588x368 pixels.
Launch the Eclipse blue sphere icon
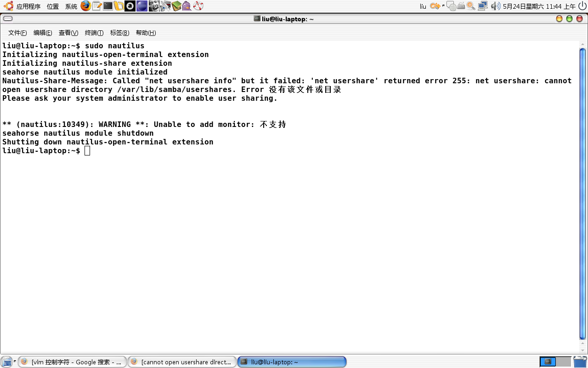coord(142,6)
